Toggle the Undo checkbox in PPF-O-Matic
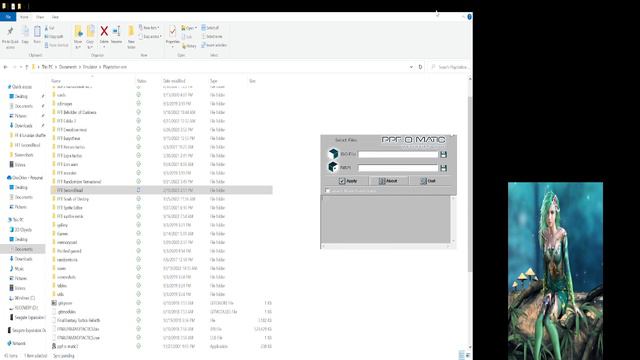Viewport: 640px width, 360px height. 327,191
